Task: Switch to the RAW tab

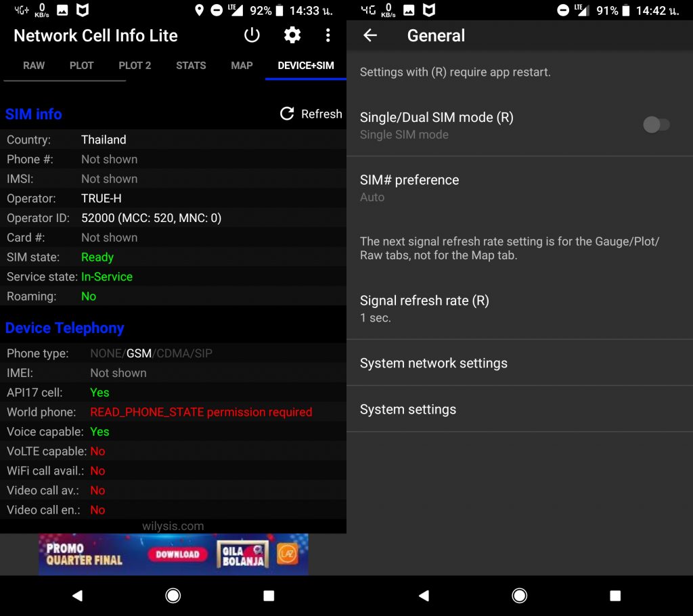Action: (x=34, y=66)
